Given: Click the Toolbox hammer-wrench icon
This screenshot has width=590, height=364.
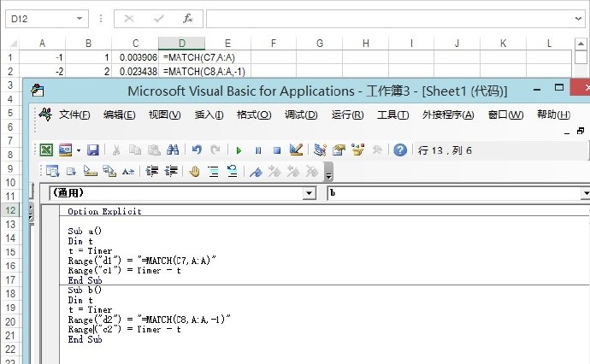Looking at the screenshot, I should [376, 150].
